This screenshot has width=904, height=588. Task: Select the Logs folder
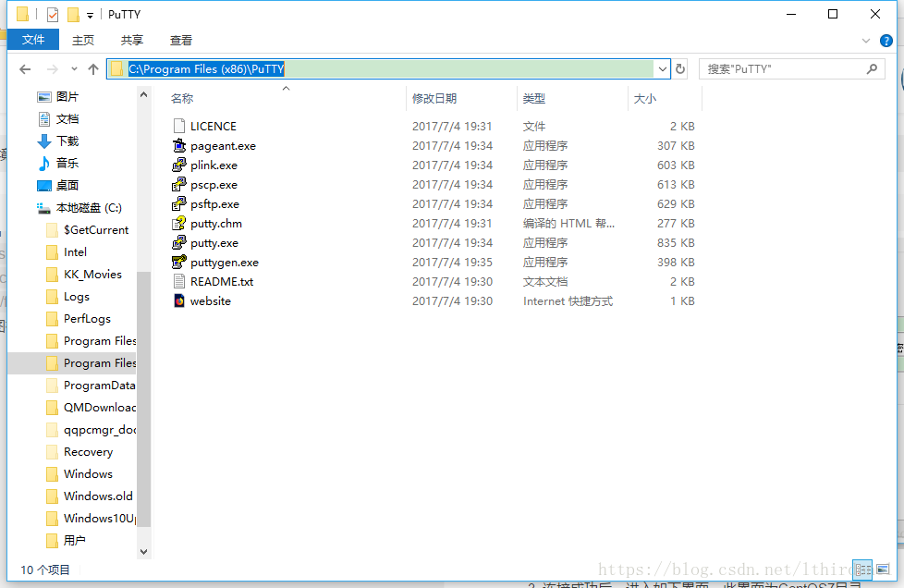coord(76,296)
